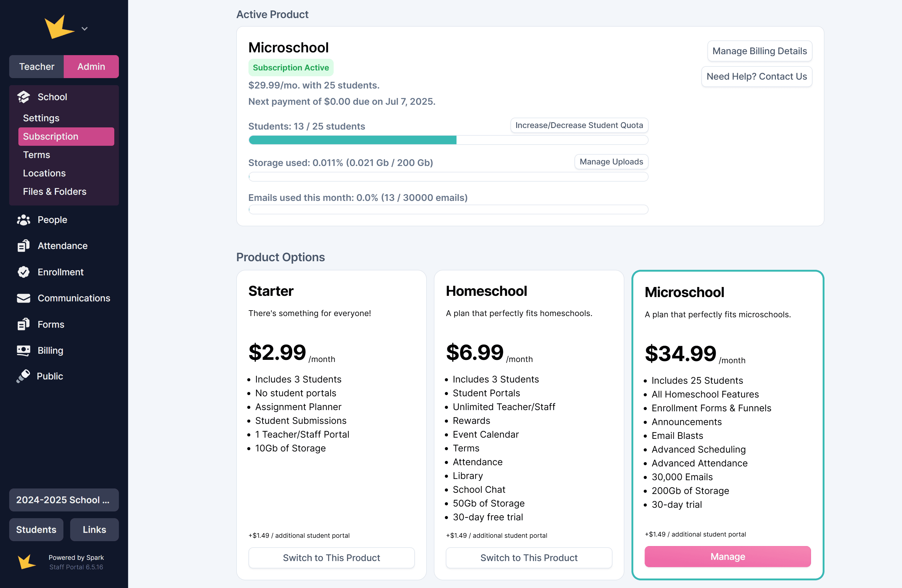Expand the logo dropdown chevron

pos(85,29)
